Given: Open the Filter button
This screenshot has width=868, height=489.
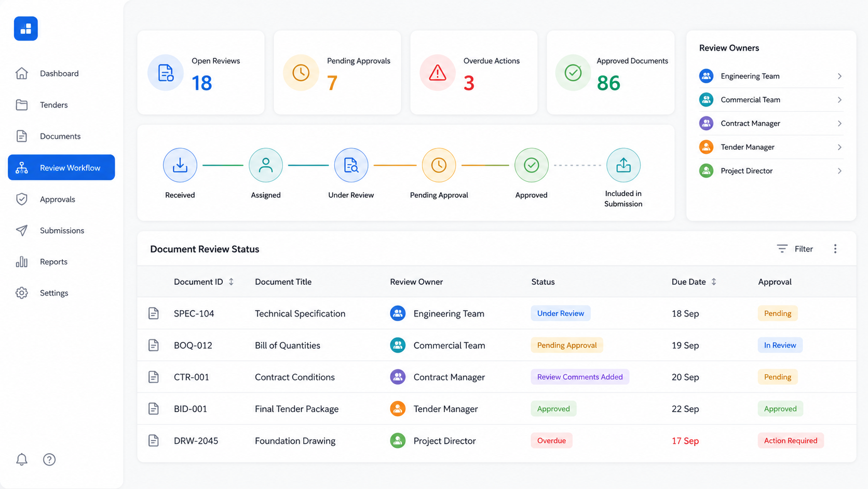Looking at the screenshot, I should point(795,249).
